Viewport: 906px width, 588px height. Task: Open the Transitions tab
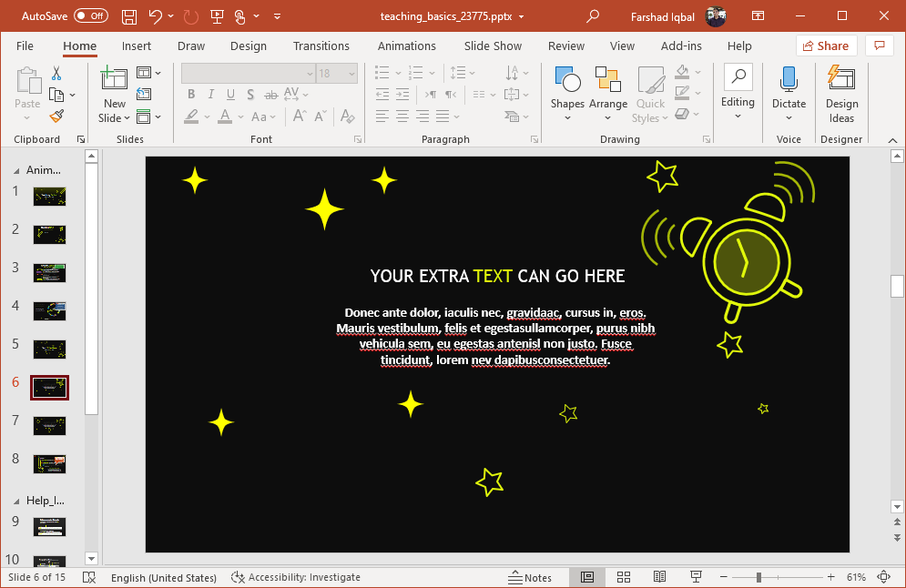[x=321, y=46]
